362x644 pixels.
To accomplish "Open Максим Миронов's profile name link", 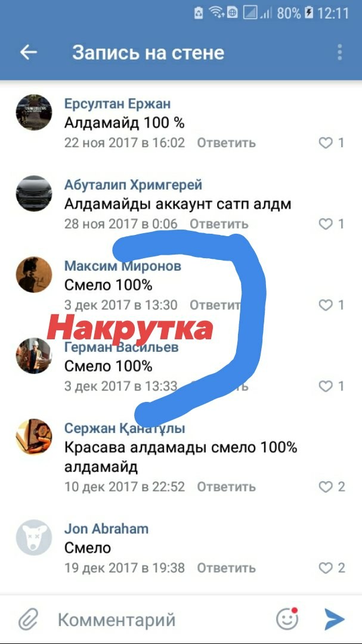I will point(122,266).
